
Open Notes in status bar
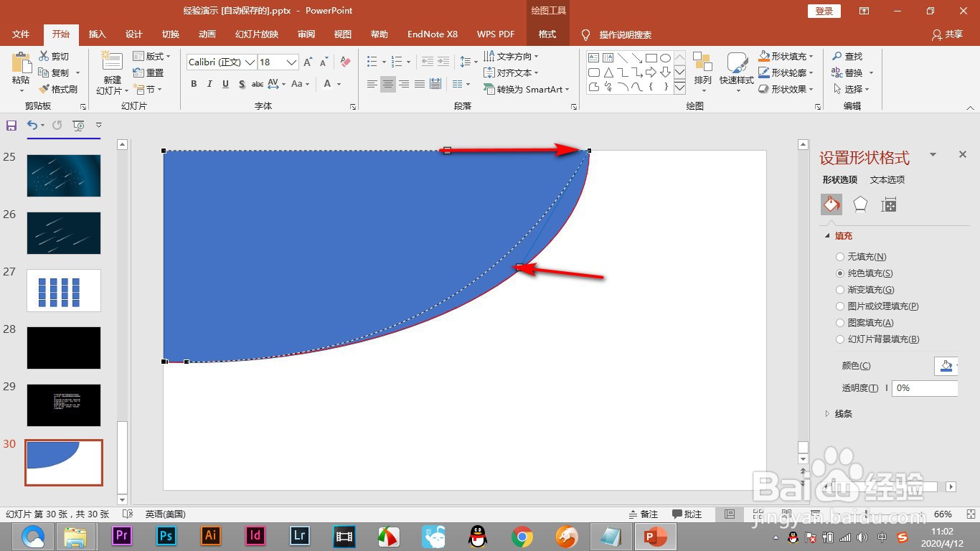pos(644,514)
